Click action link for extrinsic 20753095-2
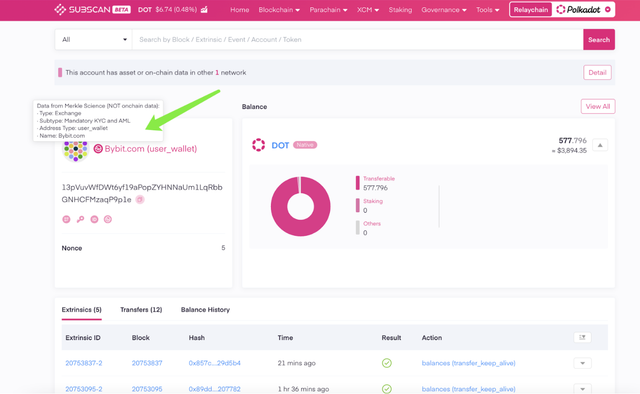The width and height of the screenshot is (640, 394). coord(469,389)
